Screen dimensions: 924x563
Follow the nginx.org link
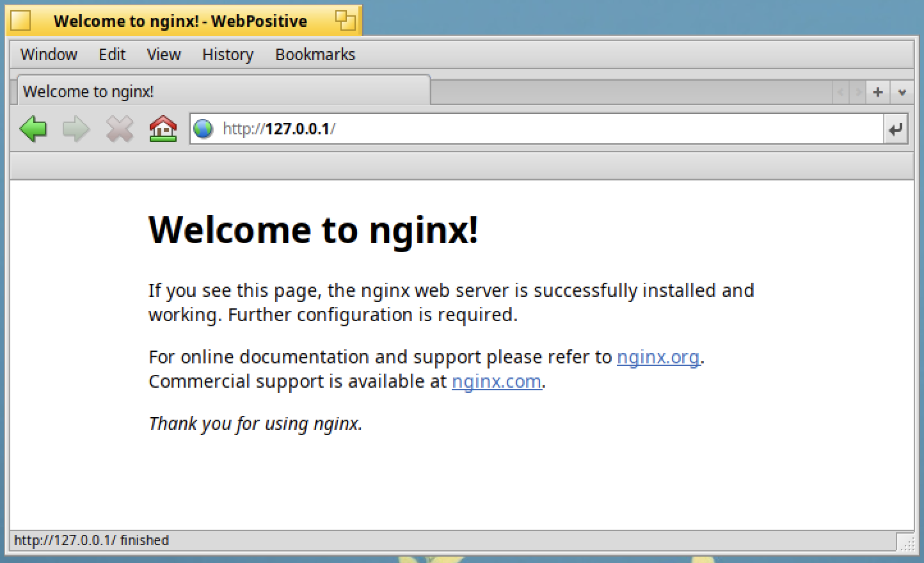[658, 357]
